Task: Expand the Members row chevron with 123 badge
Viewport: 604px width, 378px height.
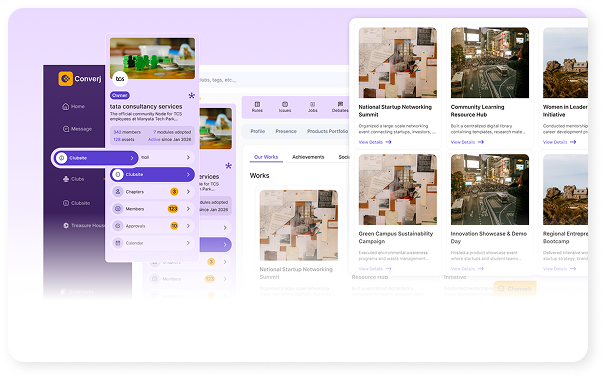Action: point(188,208)
